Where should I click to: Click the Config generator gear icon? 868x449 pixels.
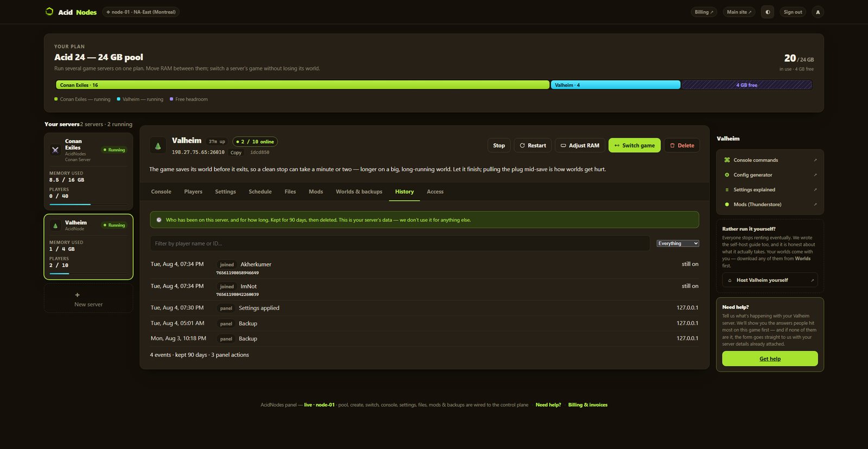[x=727, y=175]
